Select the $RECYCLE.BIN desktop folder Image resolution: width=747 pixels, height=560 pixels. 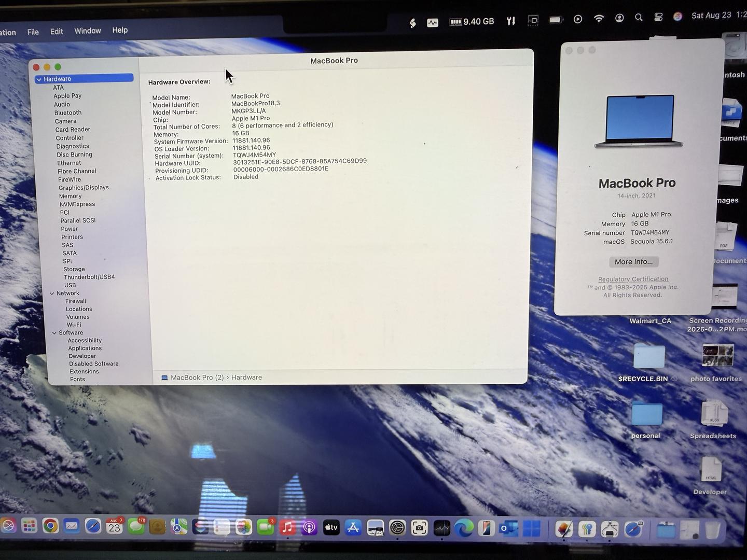pyautogui.click(x=649, y=357)
